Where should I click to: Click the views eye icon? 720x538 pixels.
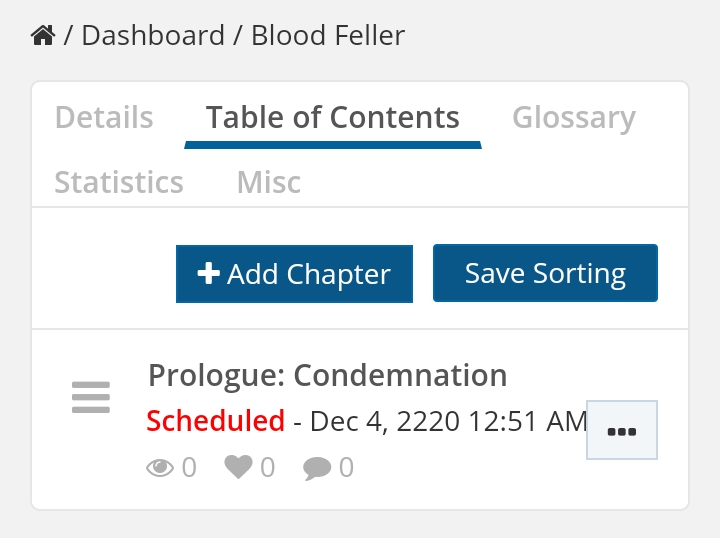coord(160,467)
